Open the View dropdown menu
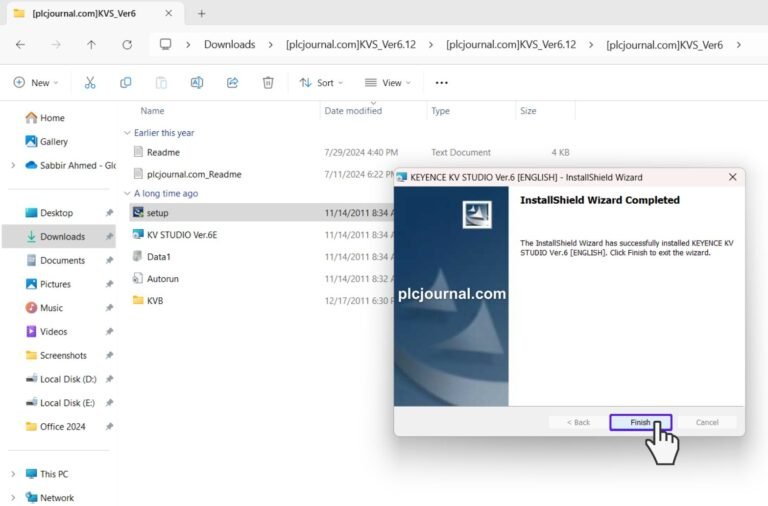Viewport: 768px width, 506px height. (x=387, y=83)
